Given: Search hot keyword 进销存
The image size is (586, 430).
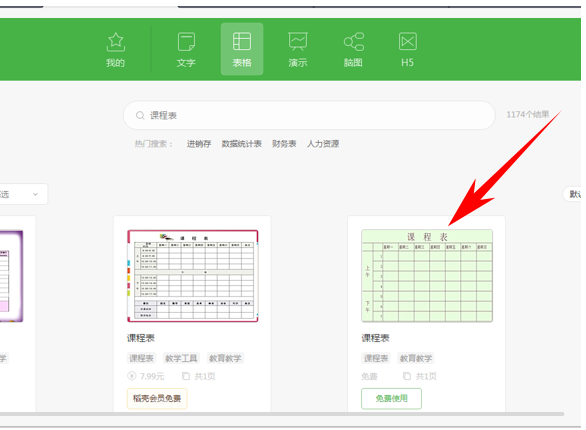Looking at the screenshot, I should click(x=199, y=144).
